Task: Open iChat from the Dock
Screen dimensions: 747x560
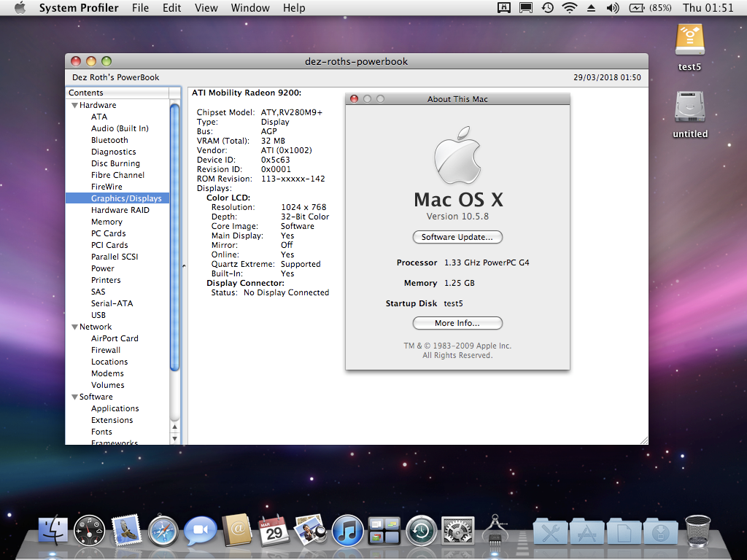Action: coord(200,531)
